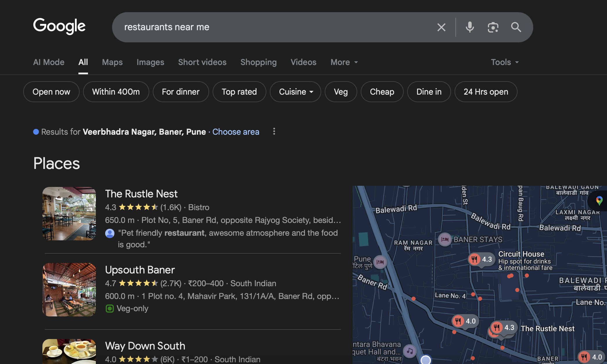The height and width of the screenshot is (364, 607).
Task: Clear the search query with the X icon
Action: (441, 27)
